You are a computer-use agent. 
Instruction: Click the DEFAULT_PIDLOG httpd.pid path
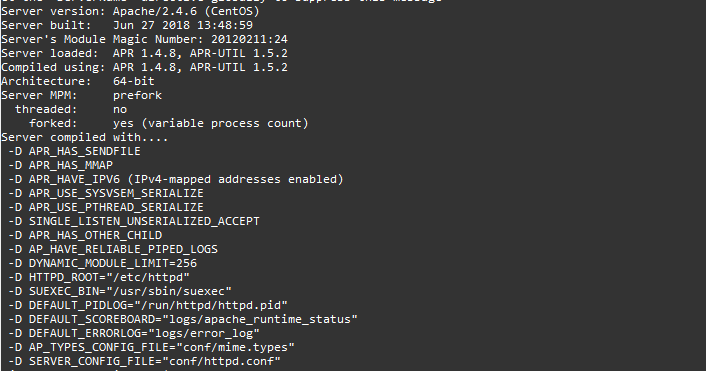(210, 305)
